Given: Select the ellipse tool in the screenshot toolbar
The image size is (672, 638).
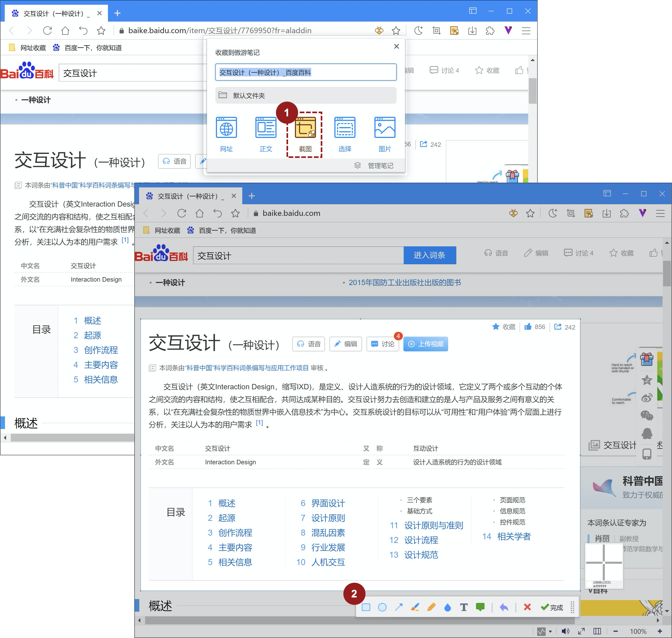Looking at the screenshot, I should point(382,607).
